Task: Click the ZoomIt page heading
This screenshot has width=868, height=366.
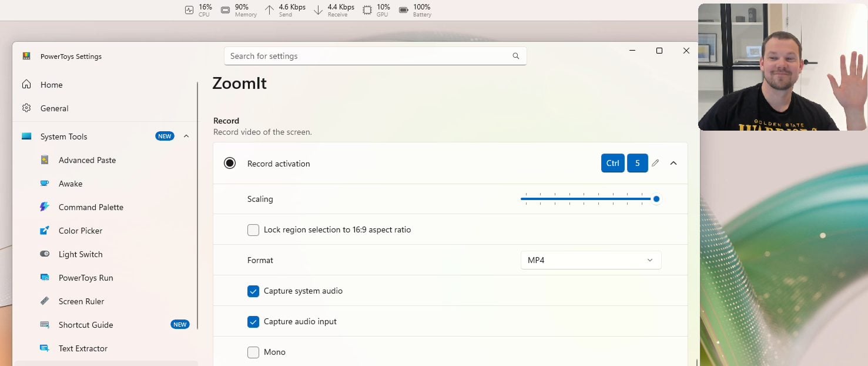Action: (240, 84)
